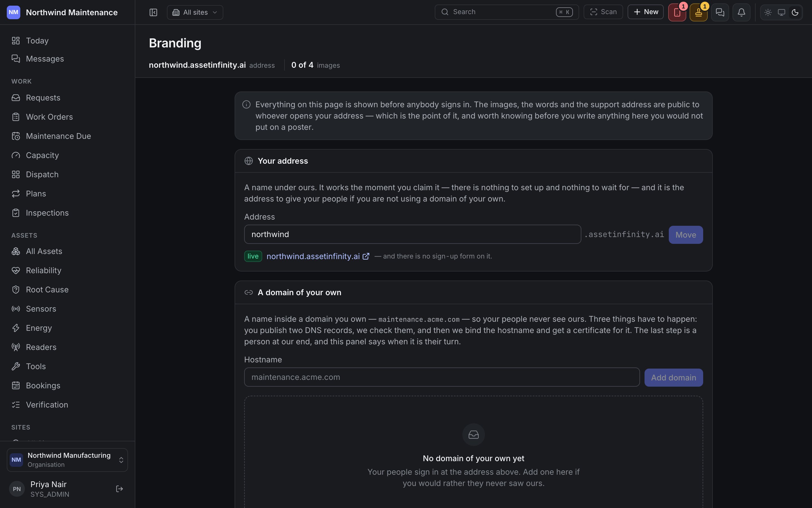Open Messages in the sidebar

pos(67,59)
